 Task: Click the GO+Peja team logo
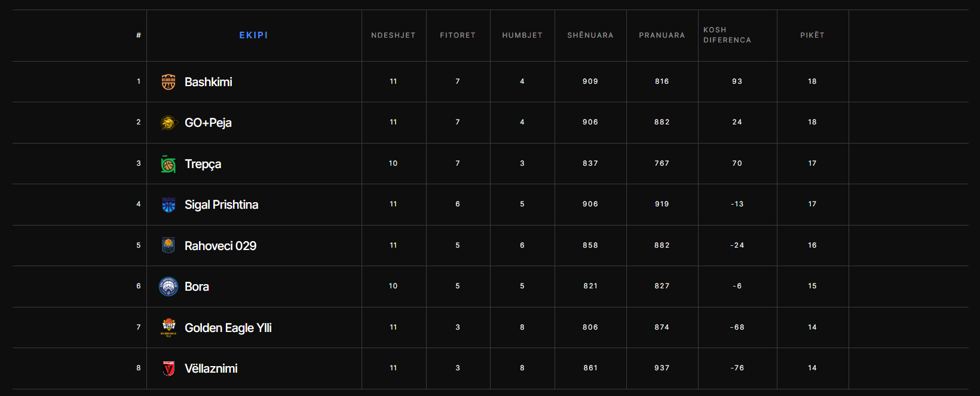click(x=169, y=123)
